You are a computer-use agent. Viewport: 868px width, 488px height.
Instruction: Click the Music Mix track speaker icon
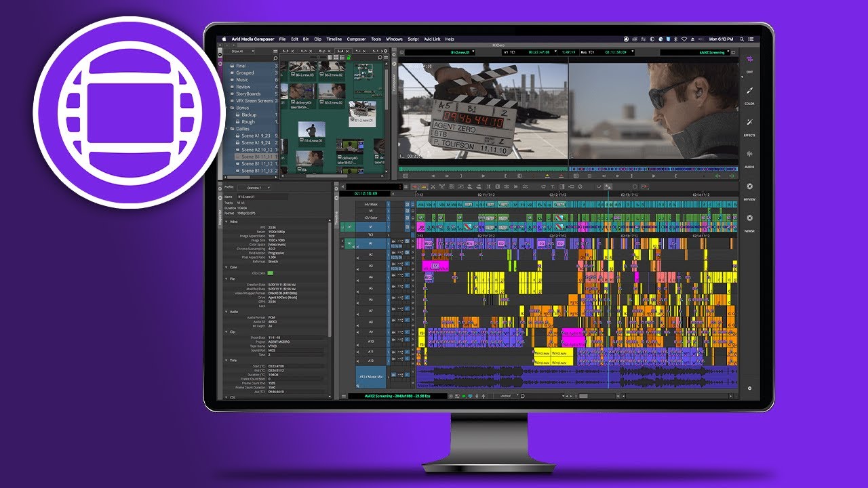coord(357,386)
